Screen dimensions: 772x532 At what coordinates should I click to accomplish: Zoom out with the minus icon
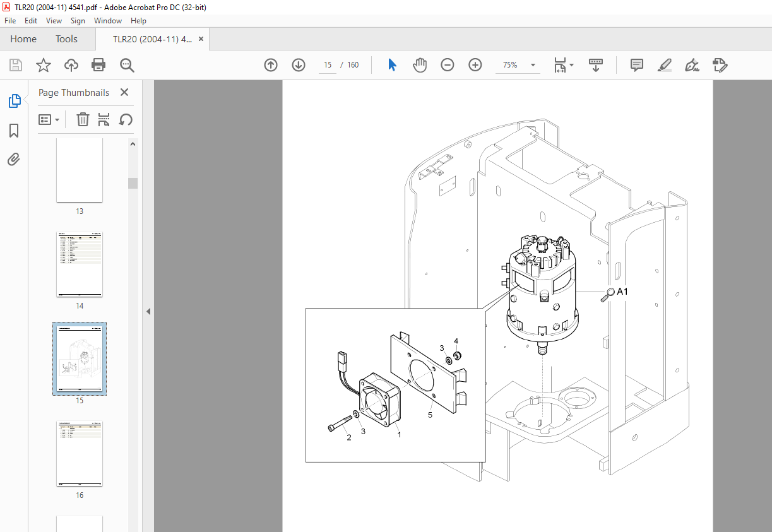(x=448, y=65)
